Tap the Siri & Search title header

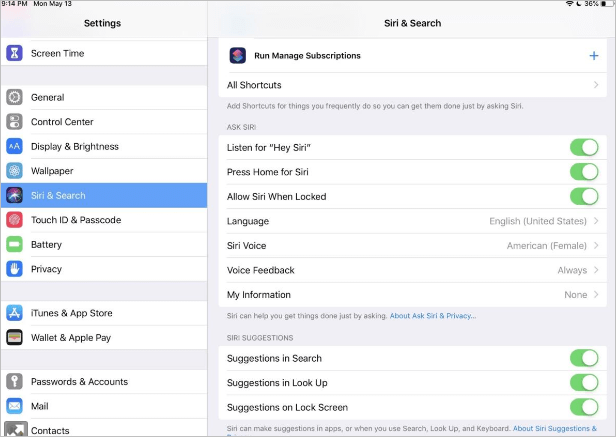(x=412, y=23)
